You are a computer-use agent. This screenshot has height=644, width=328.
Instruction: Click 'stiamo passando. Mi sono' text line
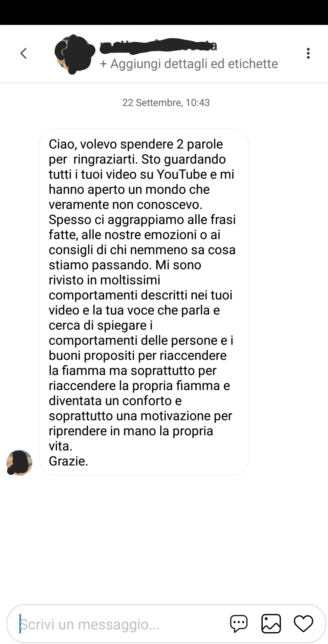[x=125, y=265]
